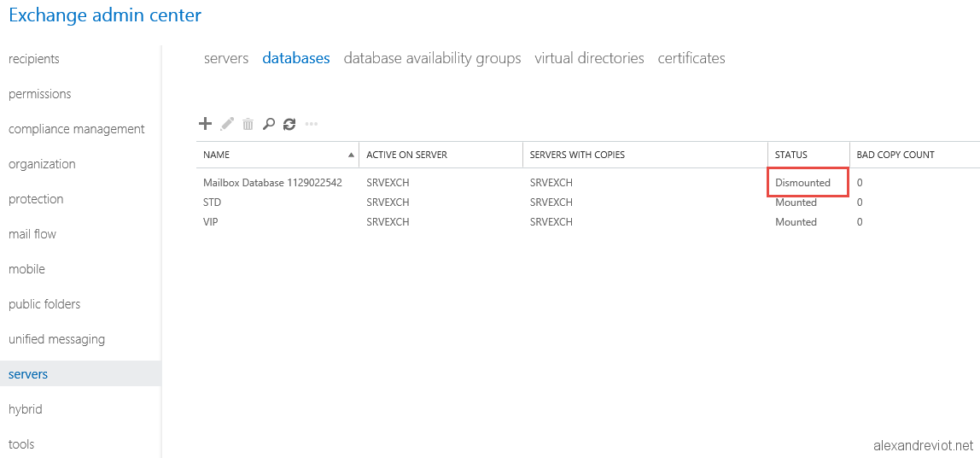Switch to the servers tab
This screenshot has height=458, width=980.
point(226,58)
